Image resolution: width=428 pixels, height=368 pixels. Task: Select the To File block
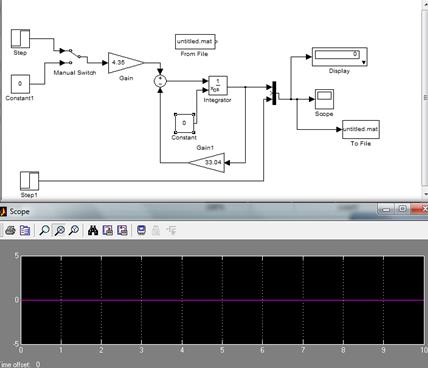361,129
